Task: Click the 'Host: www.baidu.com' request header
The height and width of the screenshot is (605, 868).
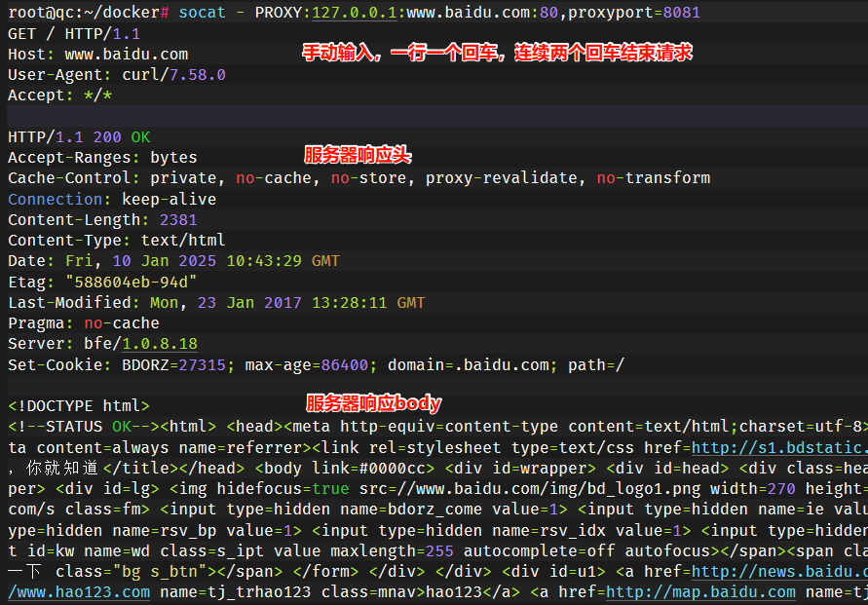Action: point(98,55)
